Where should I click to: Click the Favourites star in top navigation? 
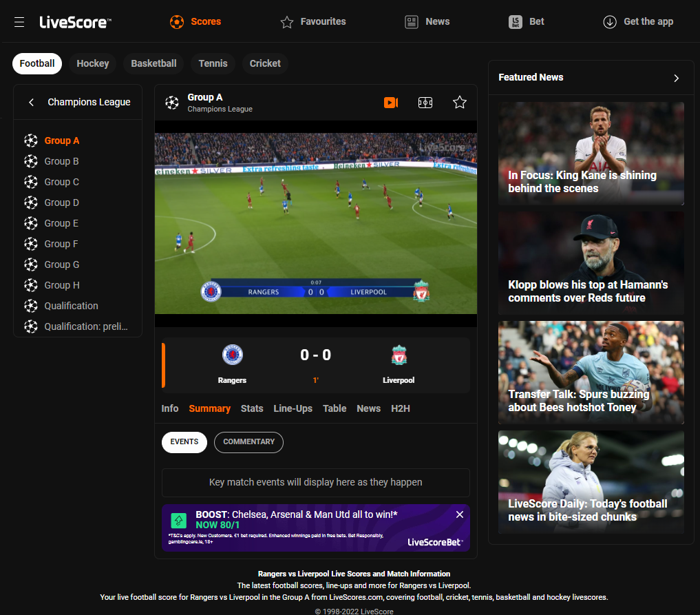pos(287,21)
